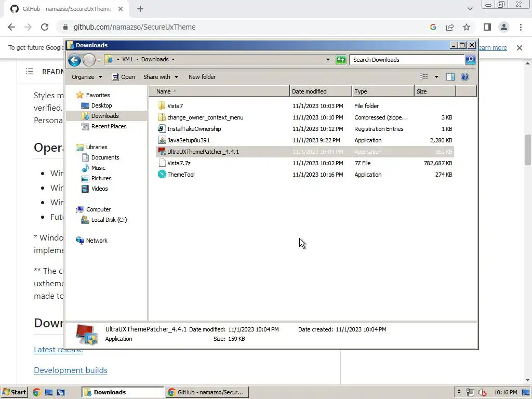Image resolution: width=532 pixels, height=399 pixels.
Task: Click the Chrome address bar URL
Action: [x=135, y=27]
